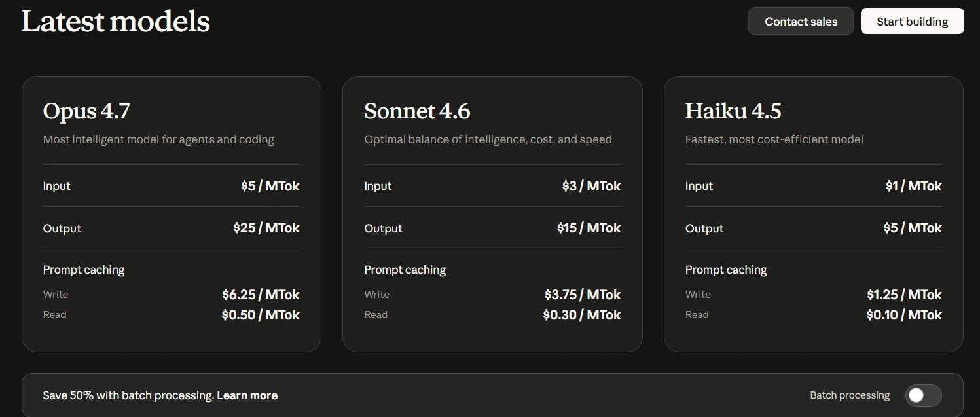Click the Batch processing label
The width and height of the screenshot is (980, 417).
tap(849, 395)
